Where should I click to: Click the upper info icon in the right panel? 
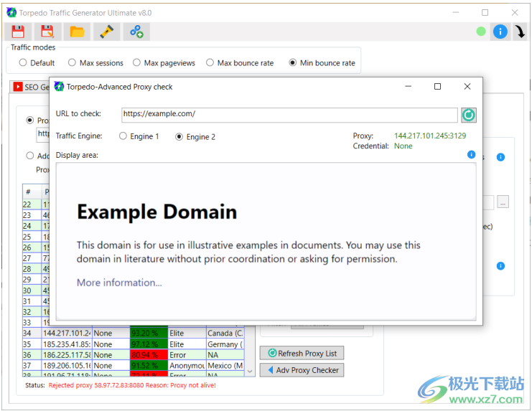[500, 157]
